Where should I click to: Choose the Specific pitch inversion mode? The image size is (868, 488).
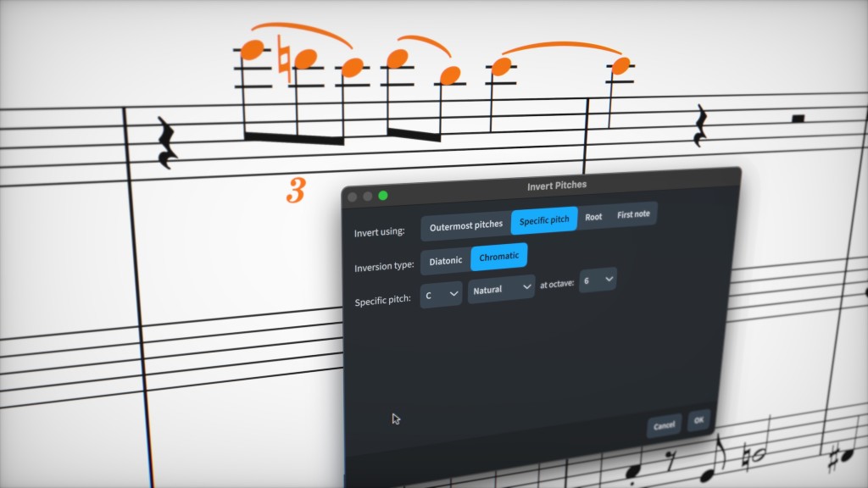[544, 220]
